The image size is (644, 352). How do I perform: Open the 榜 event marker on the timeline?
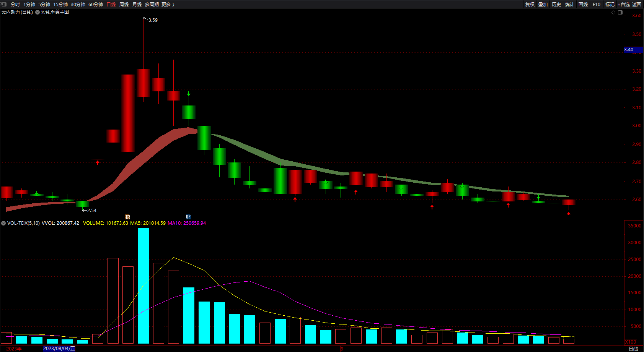128,217
